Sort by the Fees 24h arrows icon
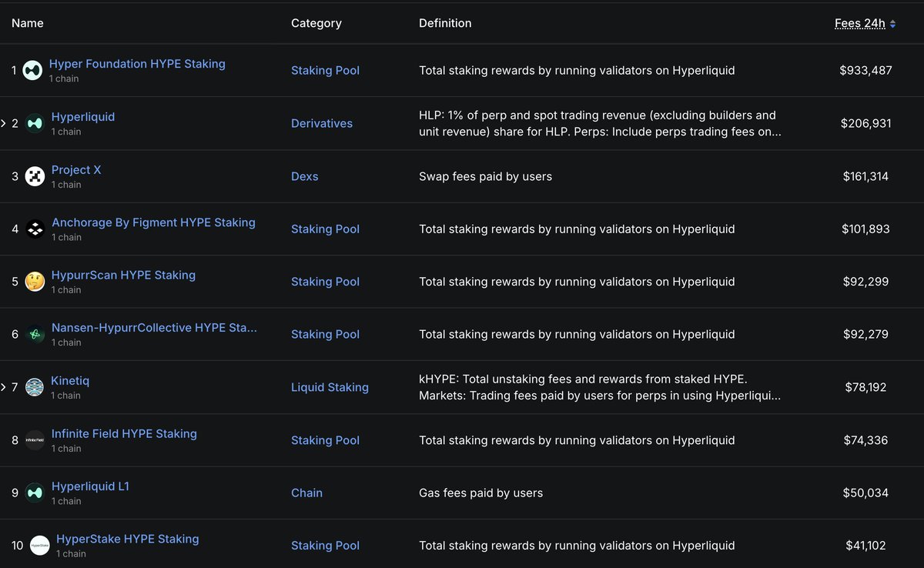Screen dimensions: 924x568 (892, 24)
